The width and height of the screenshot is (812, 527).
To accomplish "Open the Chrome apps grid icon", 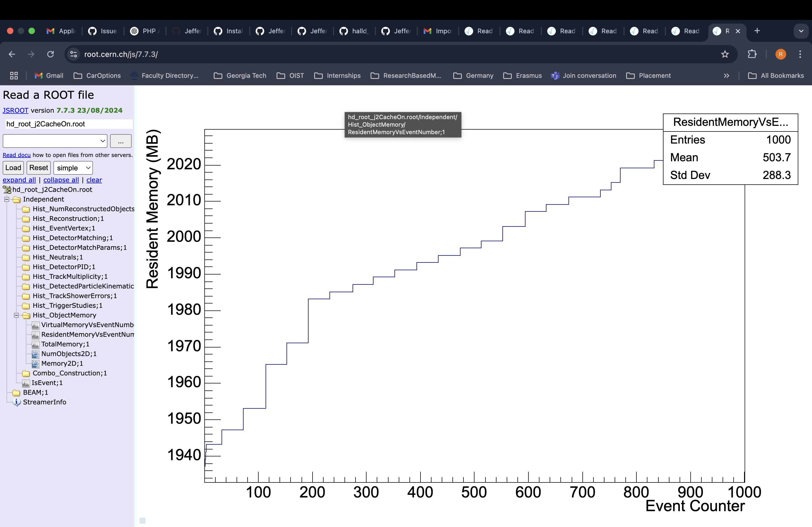I will [x=14, y=76].
